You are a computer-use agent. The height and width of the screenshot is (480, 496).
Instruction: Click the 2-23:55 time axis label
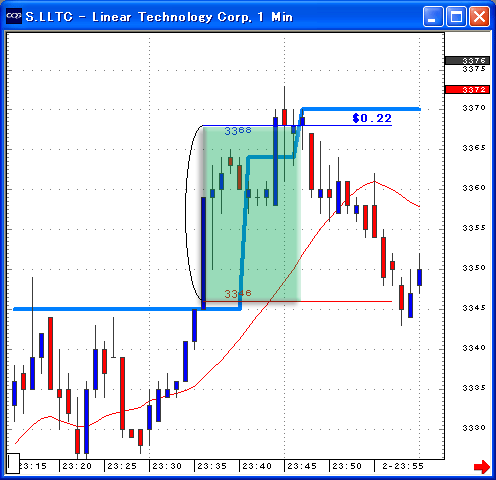click(403, 466)
